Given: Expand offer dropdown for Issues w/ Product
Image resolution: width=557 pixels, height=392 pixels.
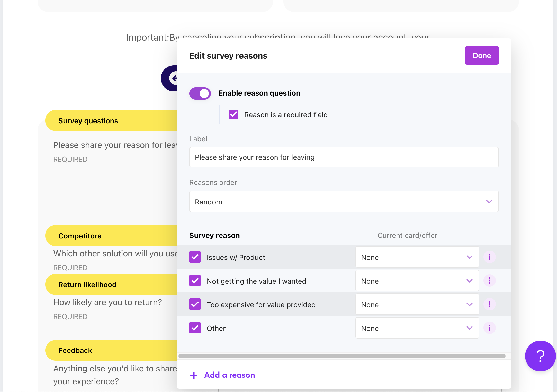Looking at the screenshot, I should click(417, 257).
